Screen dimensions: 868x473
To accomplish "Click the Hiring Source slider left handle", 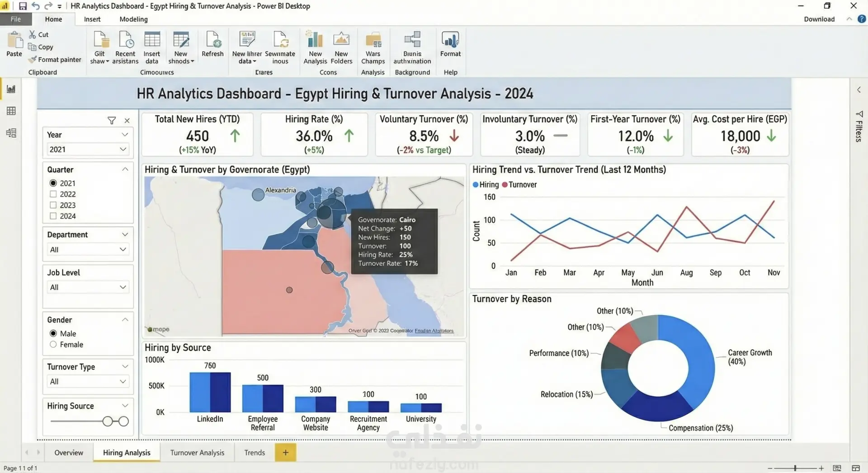I will (108, 421).
